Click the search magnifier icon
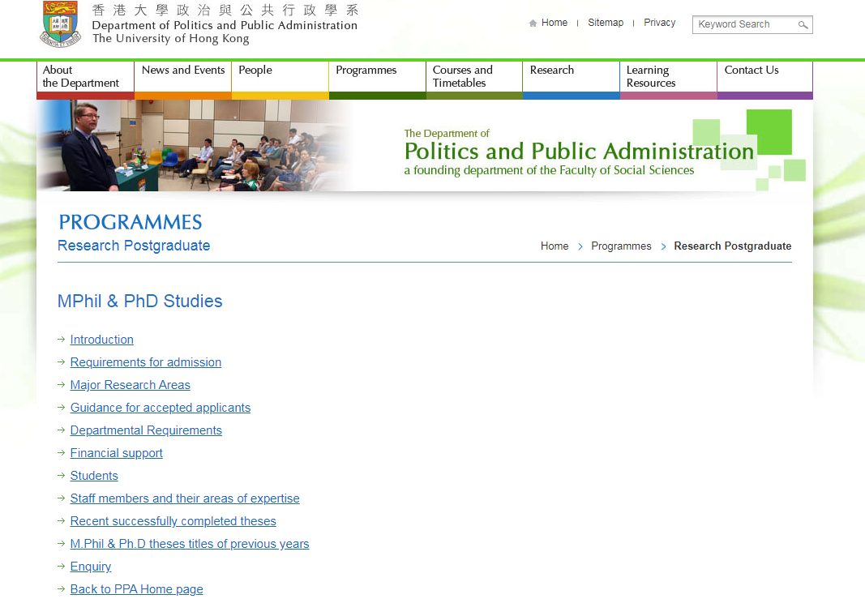Image resolution: width=865 pixels, height=616 pixels. tap(803, 25)
